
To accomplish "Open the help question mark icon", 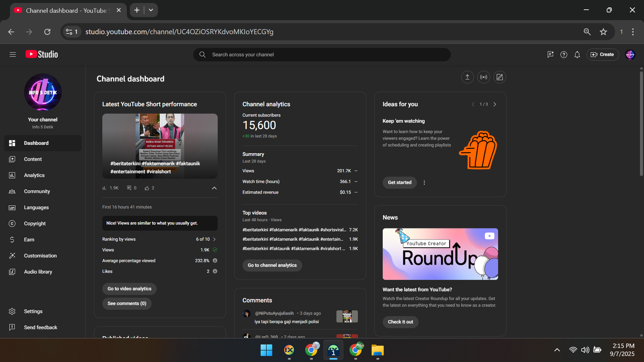I will [x=563, y=55].
